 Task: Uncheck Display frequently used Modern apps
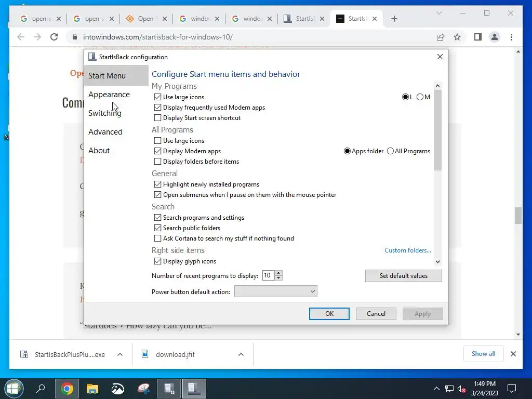click(x=157, y=108)
